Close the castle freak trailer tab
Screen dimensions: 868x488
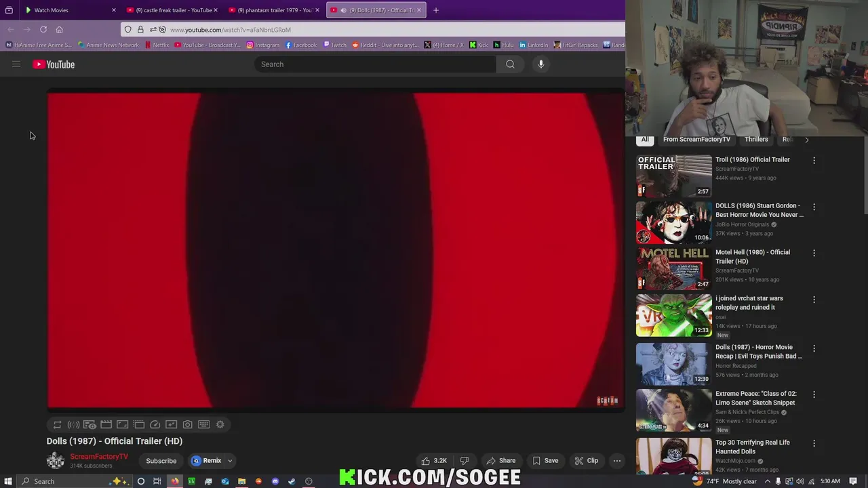click(216, 10)
